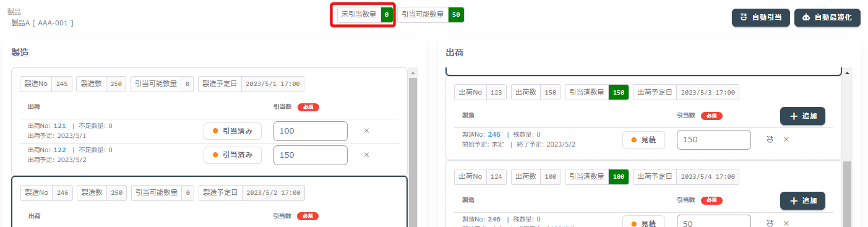Click 見積 status badge in shipment 123 card
Image resolution: width=868 pixels, height=227 pixels.
click(643, 140)
